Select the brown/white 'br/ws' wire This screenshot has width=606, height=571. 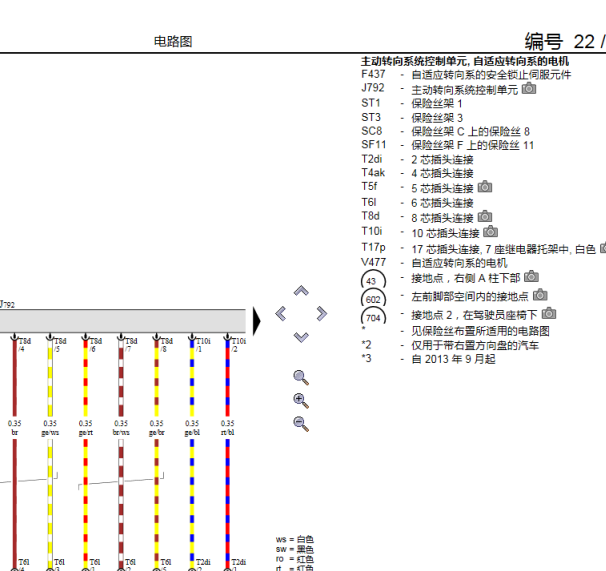pyautogui.click(x=121, y=452)
